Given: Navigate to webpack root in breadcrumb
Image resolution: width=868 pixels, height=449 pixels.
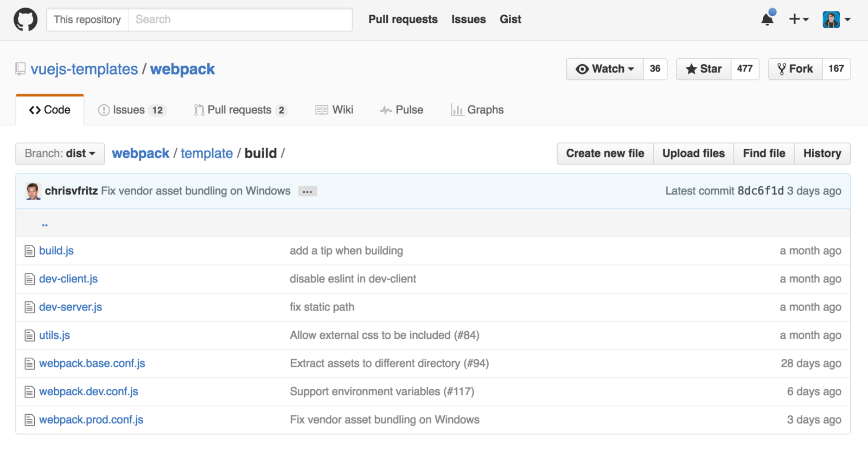Looking at the screenshot, I should tap(141, 154).
